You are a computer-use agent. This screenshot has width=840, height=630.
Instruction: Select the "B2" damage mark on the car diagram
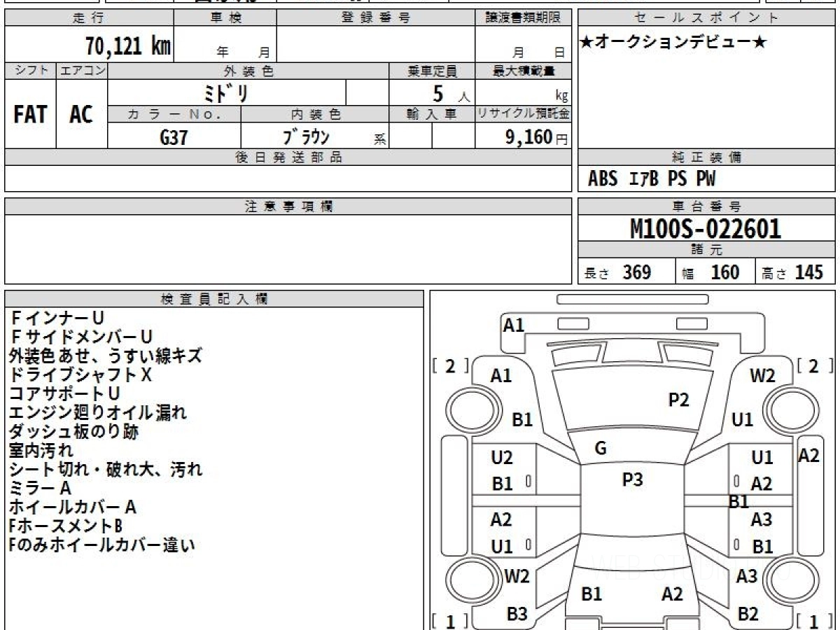748,614
